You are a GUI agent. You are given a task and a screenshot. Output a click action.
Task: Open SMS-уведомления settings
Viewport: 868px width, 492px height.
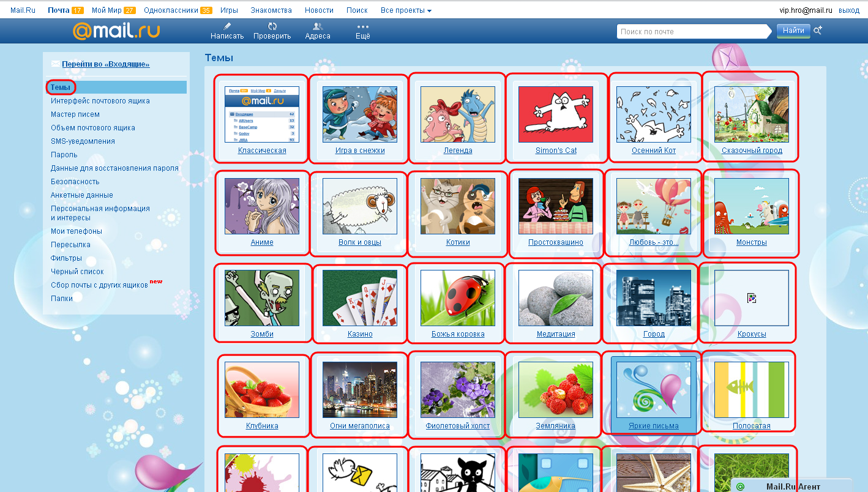pyautogui.click(x=83, y=141)
